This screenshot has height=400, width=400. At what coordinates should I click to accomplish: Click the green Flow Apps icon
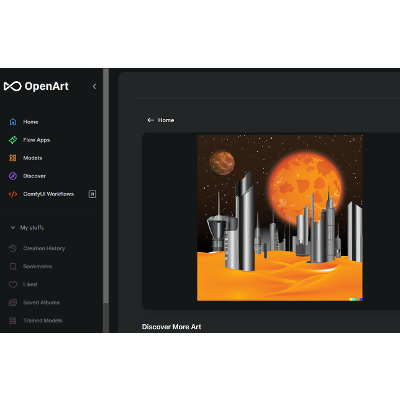13,140
